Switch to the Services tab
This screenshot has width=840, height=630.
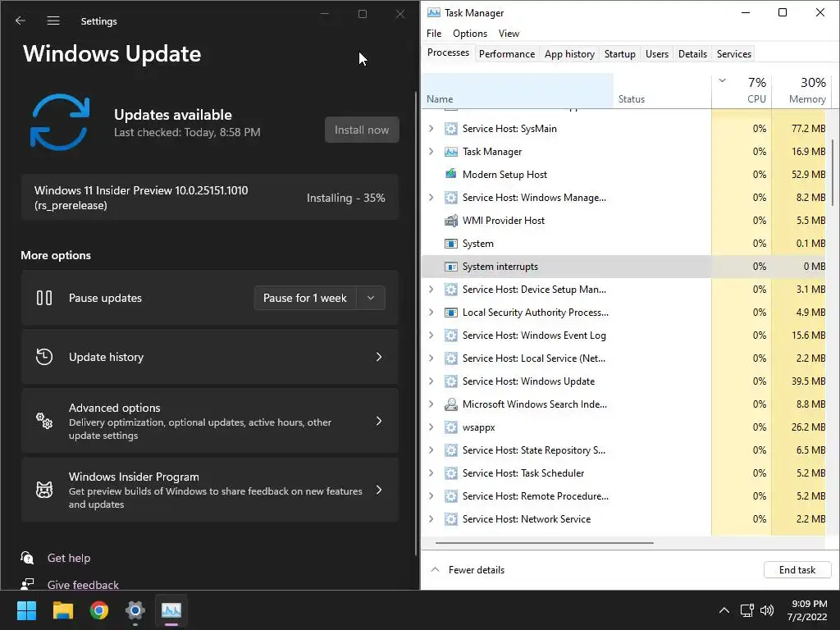point(734,53)
